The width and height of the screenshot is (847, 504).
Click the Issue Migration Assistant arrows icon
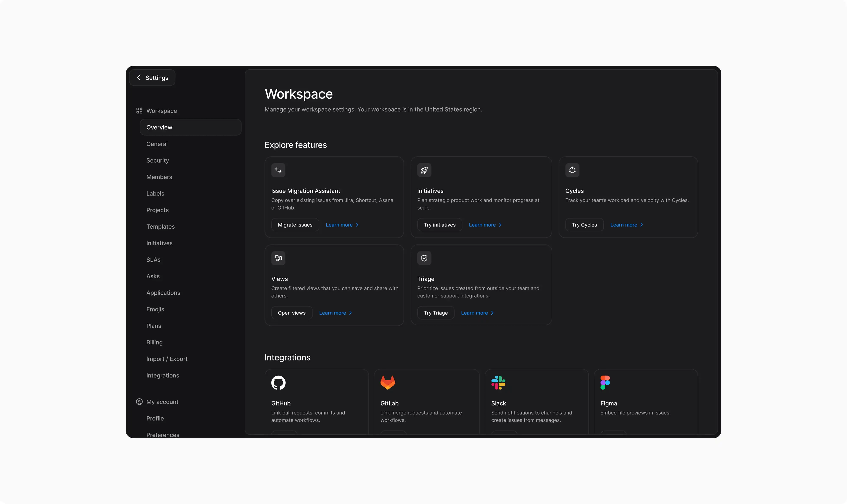pyautogui.click(x=278, y=170)
